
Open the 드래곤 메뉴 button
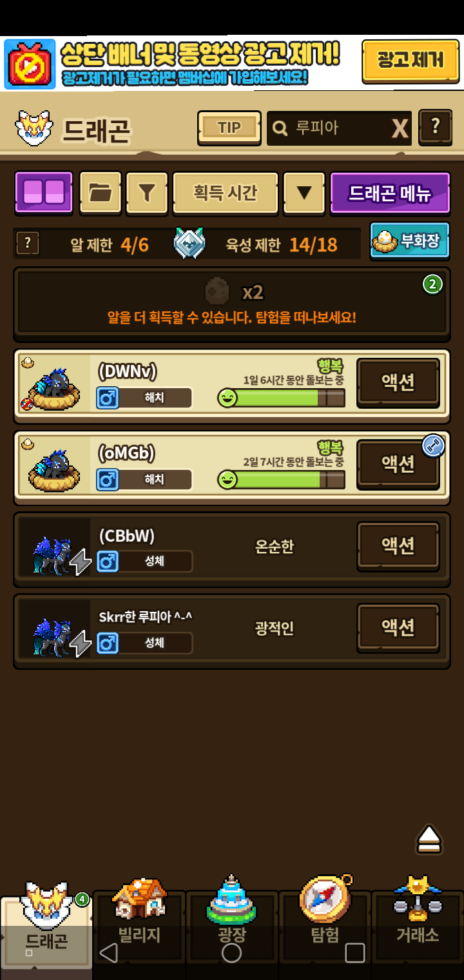[390, 193]
